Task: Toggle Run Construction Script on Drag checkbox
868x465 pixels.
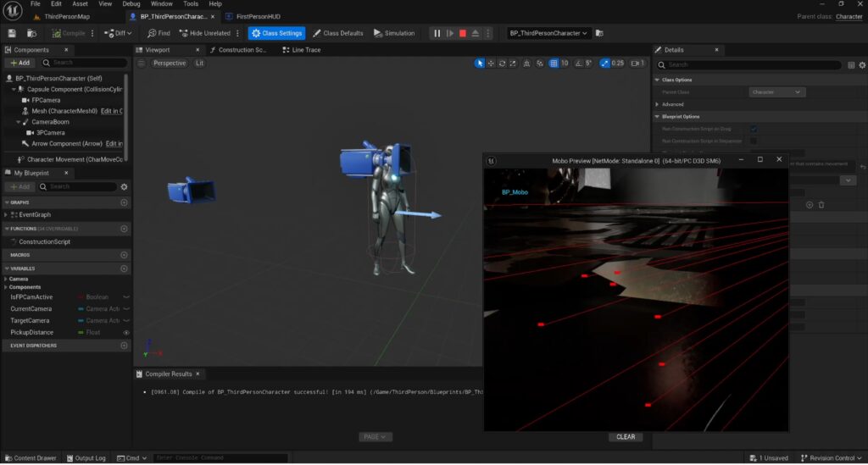Action: (754, 129)
